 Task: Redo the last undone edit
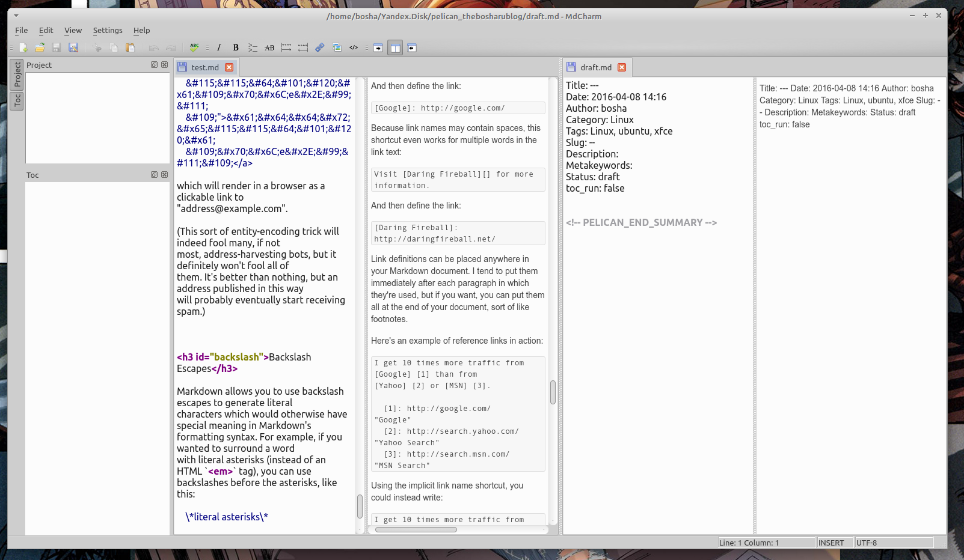click(171, 47)
